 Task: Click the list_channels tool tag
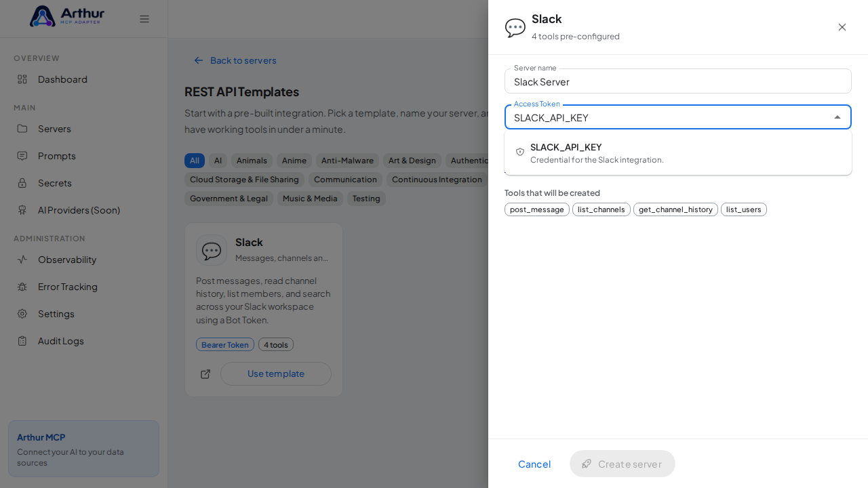tap(601, 209)
